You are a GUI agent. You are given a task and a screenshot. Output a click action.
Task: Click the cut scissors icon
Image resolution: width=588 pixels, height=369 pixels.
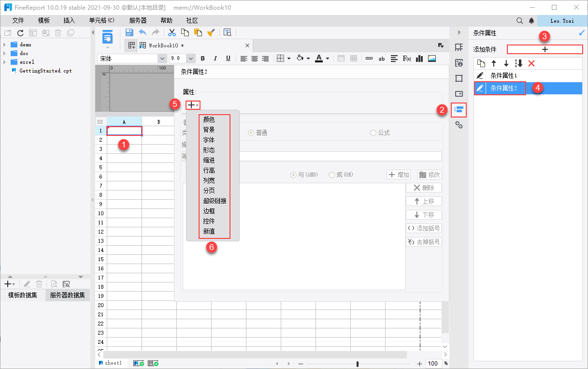pyautogui.click(x=172, y=32)
